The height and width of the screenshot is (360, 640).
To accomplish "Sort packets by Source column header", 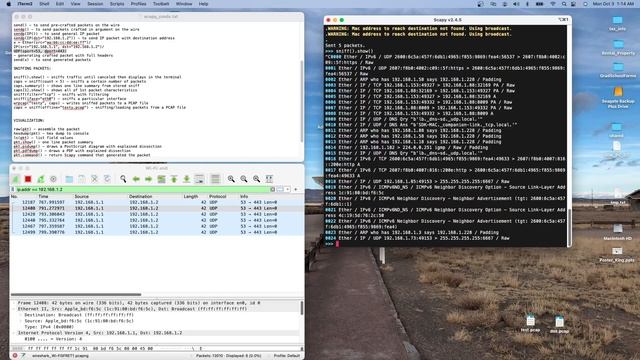I will 82,196.
